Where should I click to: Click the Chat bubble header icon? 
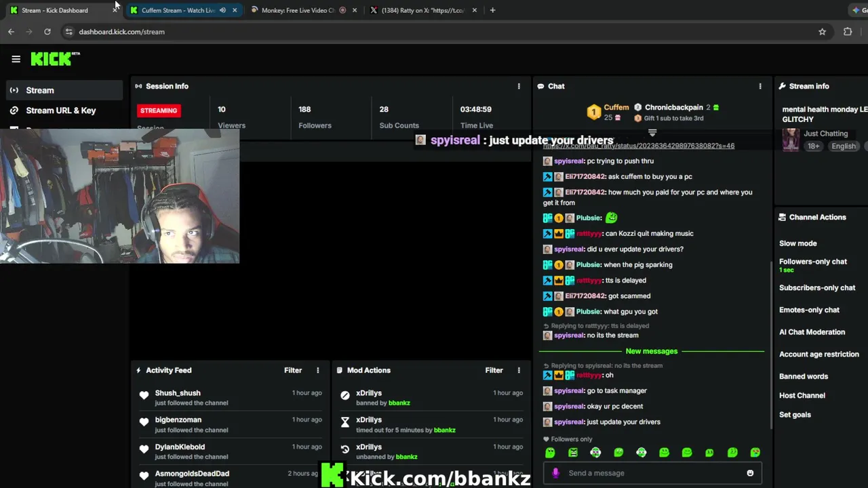click(540, 86)
